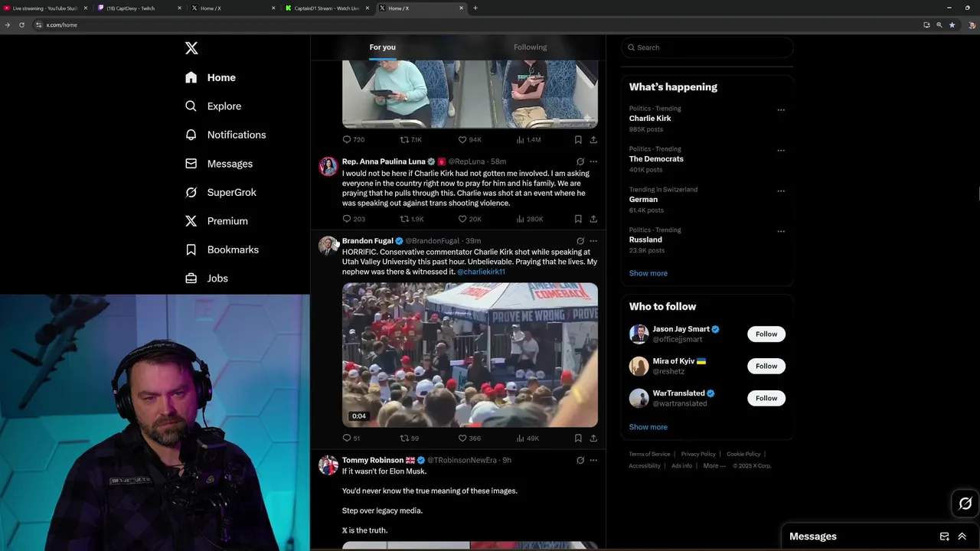This screenshot has height=551, width=980.
Task: Open more options for Charlie Kirk trend
Action: 781,110
